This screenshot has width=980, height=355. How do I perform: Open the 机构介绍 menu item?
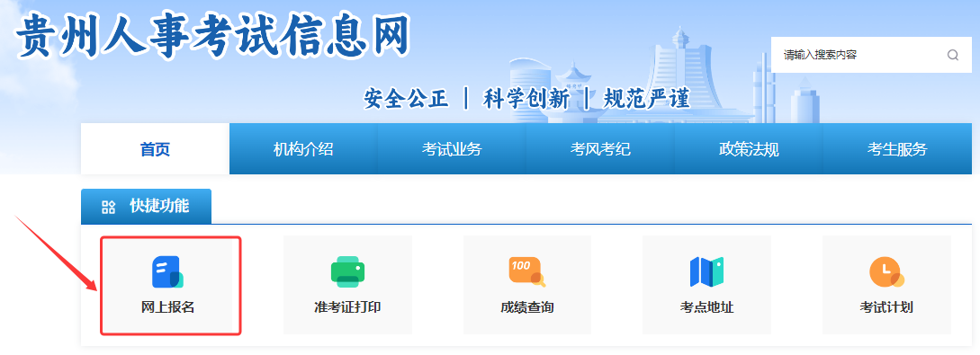303,149
